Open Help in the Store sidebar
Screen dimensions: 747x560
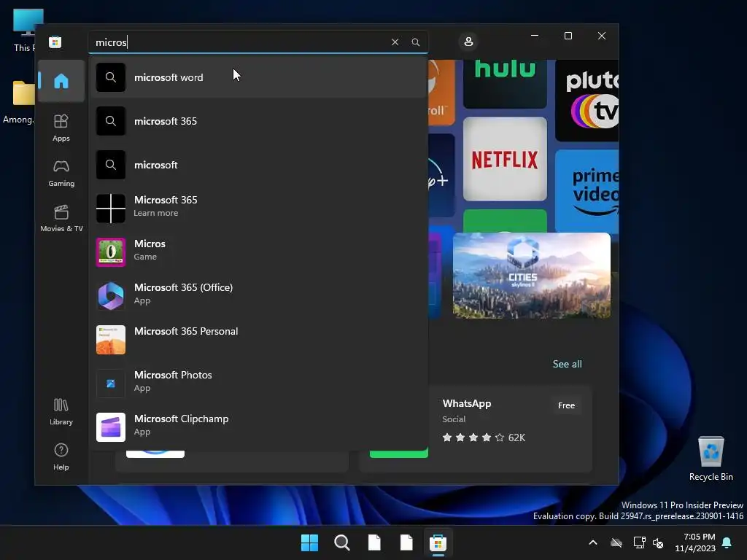[61, 456]
